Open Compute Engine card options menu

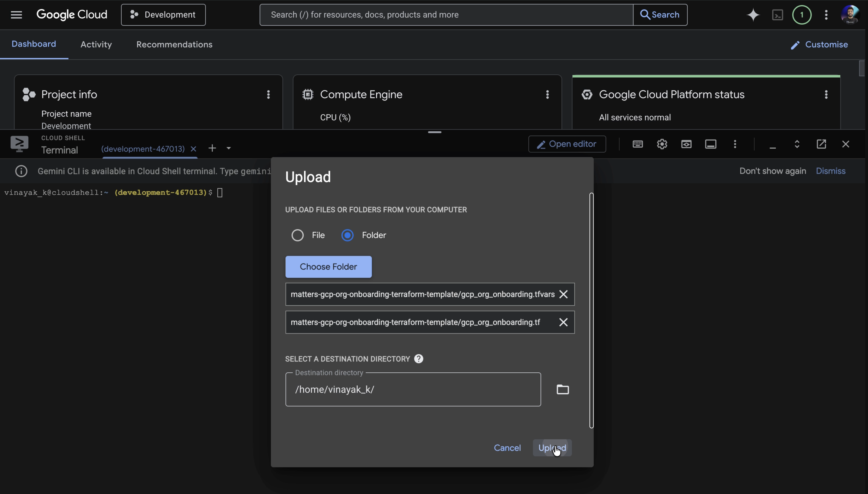(x=547, y=94)
